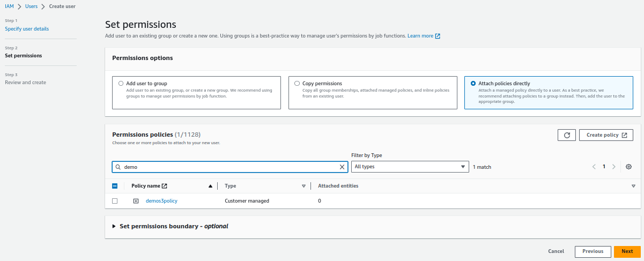Sort by Policy name ascending arrow
Image resolution: width=644 pixels, height=261 pixels.
coord(210,186)
